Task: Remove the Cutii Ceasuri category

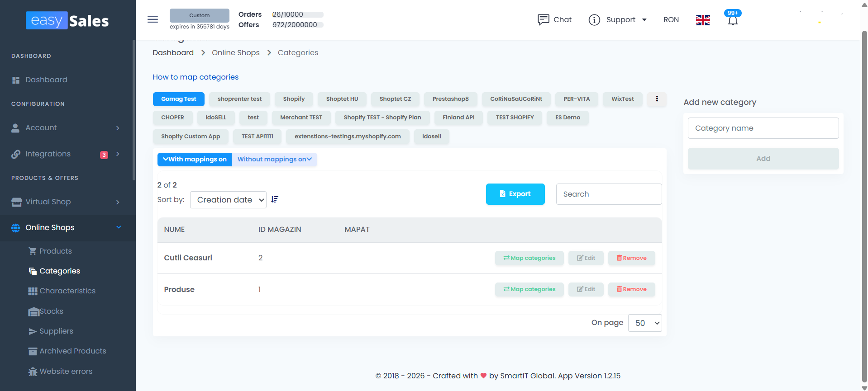Action: [631, 258]
